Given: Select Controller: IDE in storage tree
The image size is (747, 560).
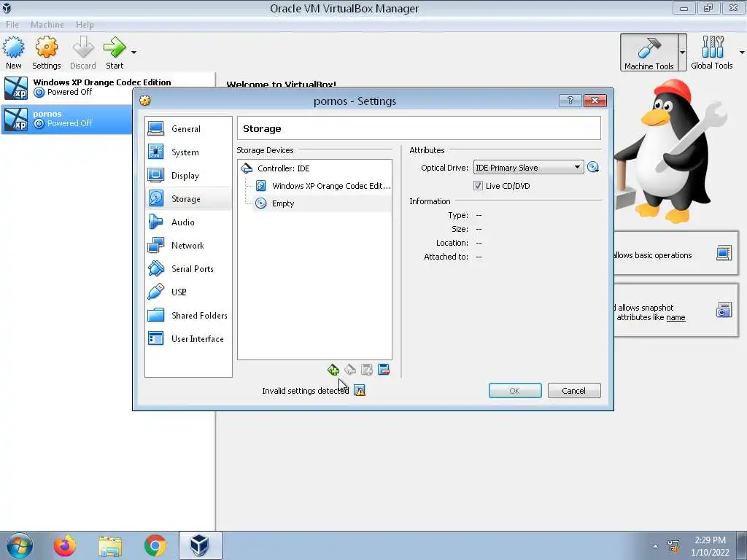Looking at the screenshot, I should point(314,168).
